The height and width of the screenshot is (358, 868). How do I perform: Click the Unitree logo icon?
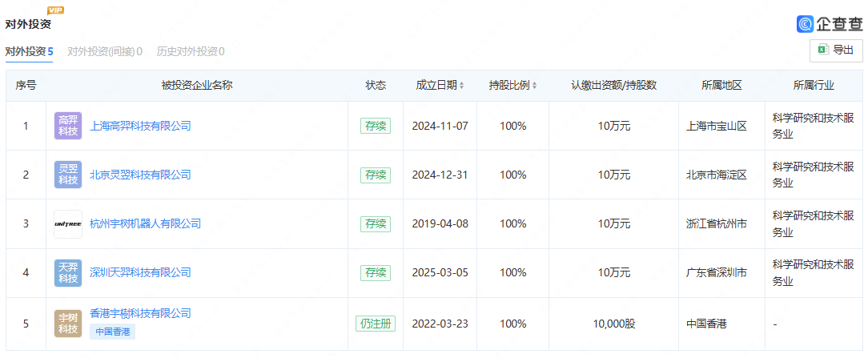pos(68,224)
